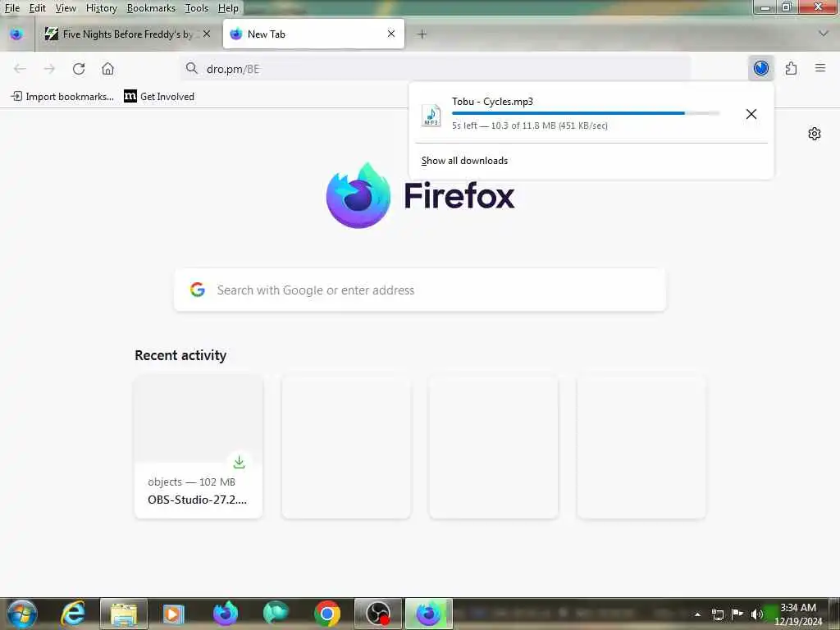Viewport: 840px width, 630px height.
Task: Open the OBS-Studio recent activity card
Action: coord(199,447)
